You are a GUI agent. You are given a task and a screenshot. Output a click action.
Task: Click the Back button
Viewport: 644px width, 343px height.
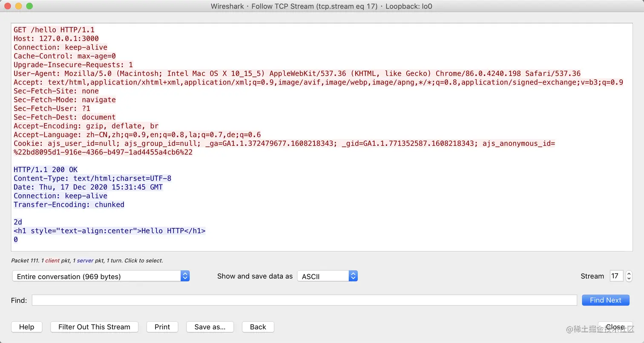(x=258, y=327)
